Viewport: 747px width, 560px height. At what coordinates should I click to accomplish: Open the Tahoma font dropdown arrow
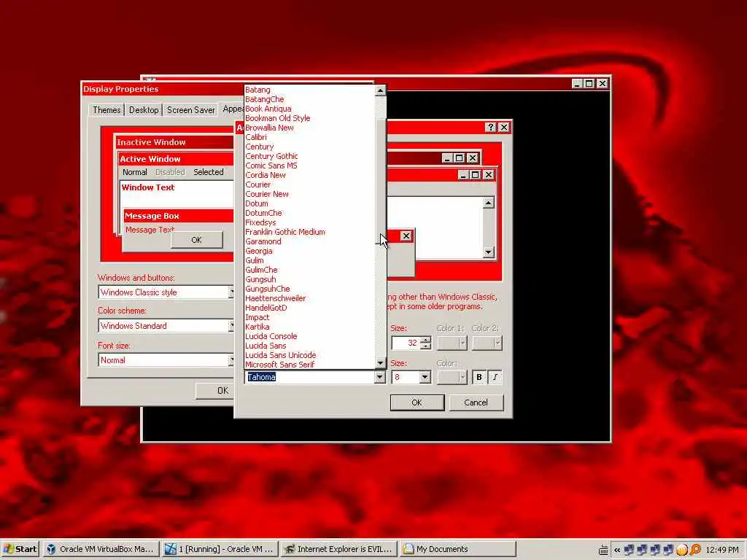379,377
